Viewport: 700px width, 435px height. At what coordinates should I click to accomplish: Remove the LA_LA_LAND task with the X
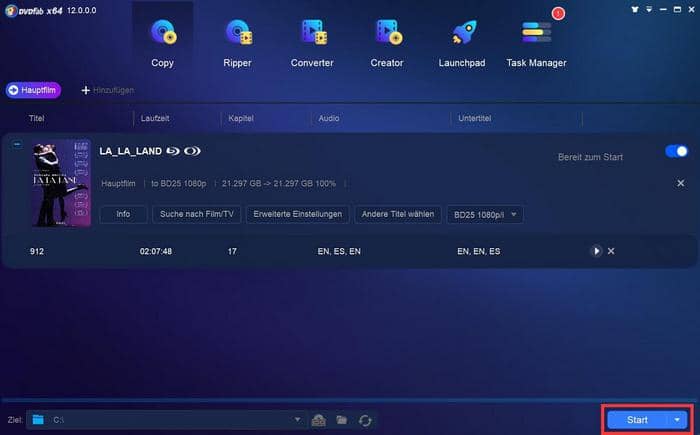[680, 183]
